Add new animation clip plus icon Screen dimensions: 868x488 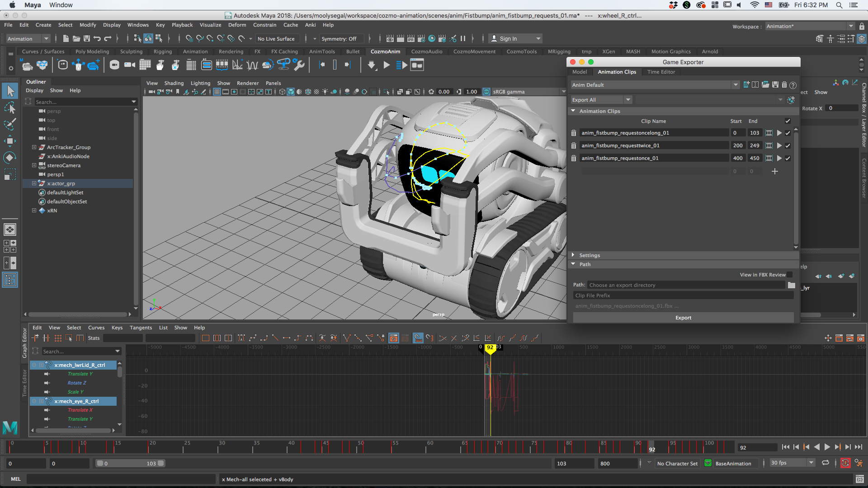(x=774, y=171)
